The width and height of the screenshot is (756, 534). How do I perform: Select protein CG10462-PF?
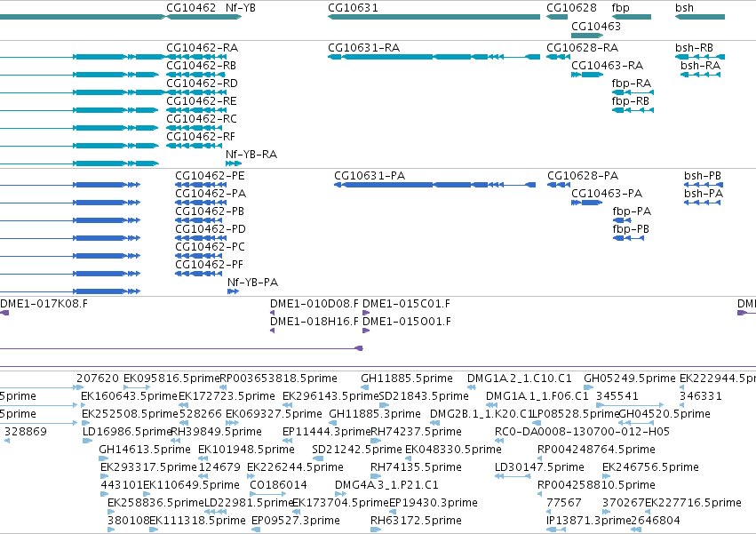(x=210, y=265)
